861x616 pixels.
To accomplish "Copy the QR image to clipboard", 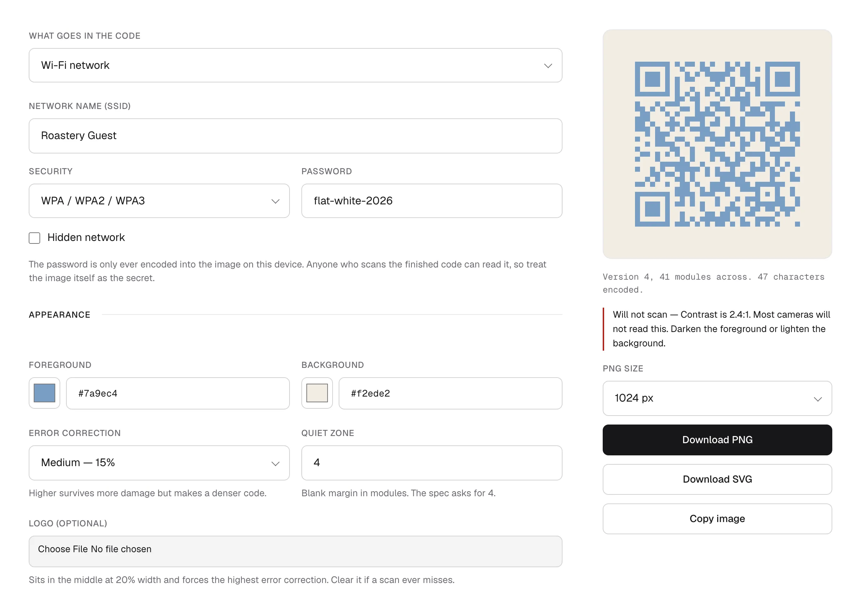I will pyautogui.click(x=717, y=519).
